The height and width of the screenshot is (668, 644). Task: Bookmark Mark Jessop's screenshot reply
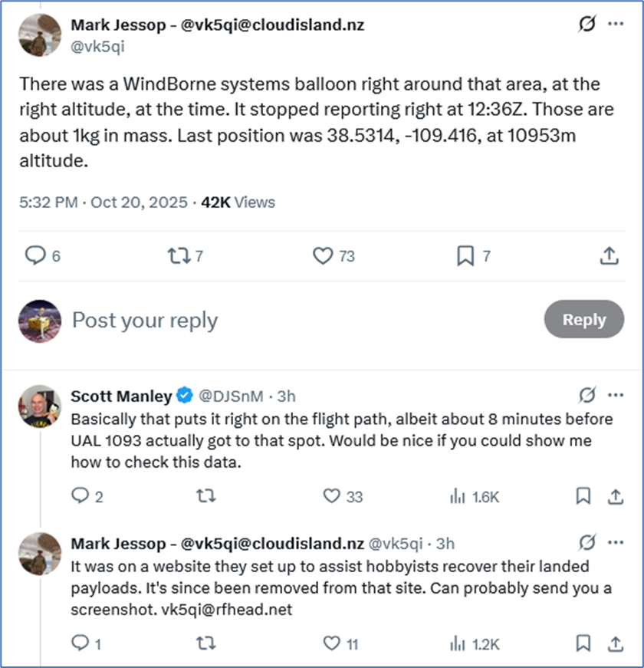(x=583, y=642)
